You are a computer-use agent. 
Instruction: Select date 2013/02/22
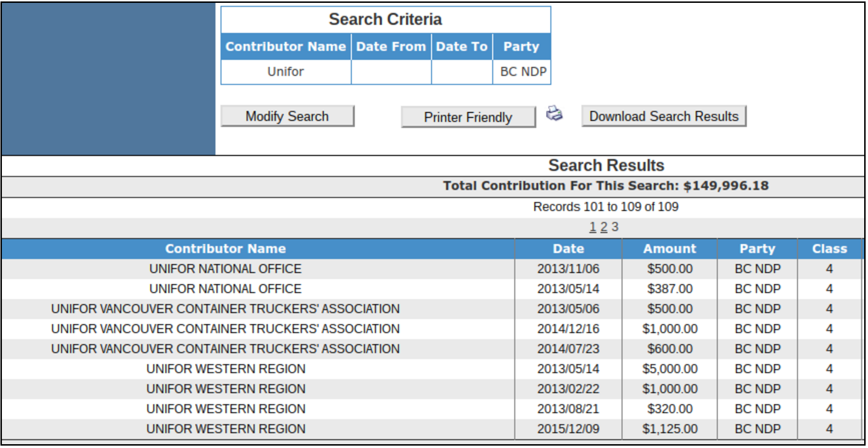568,389
